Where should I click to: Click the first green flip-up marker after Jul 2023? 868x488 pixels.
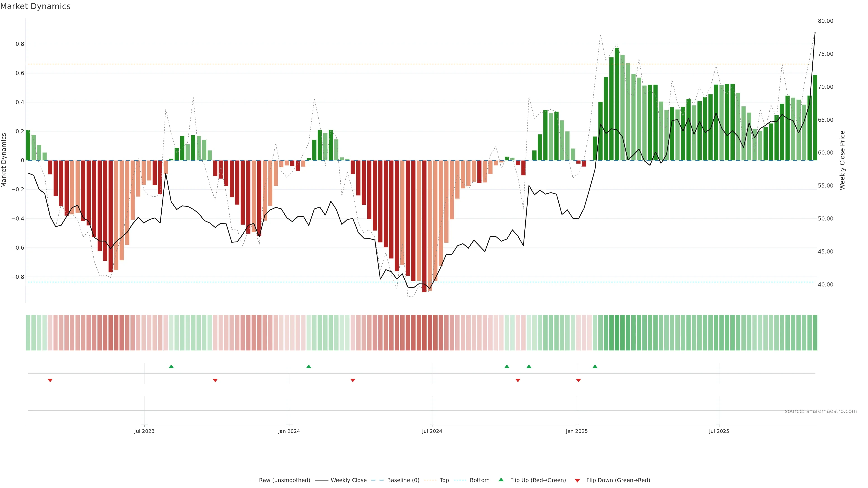171,366
